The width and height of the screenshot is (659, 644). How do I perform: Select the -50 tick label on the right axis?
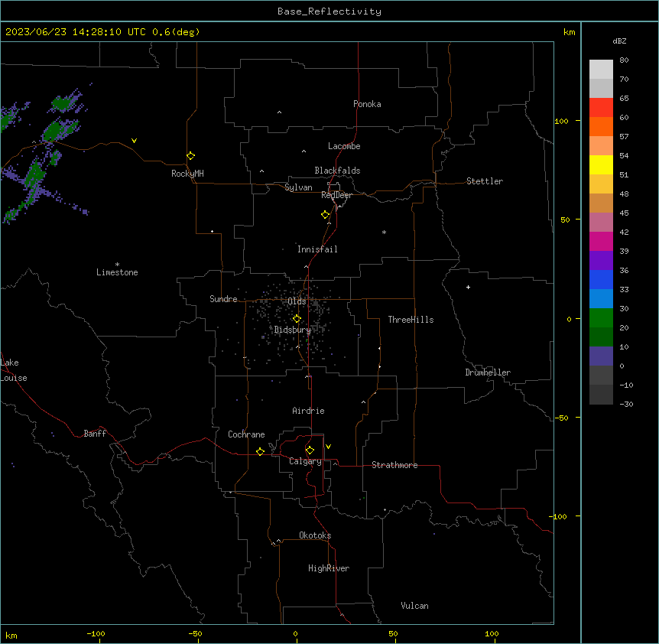[x=561, y=418]
